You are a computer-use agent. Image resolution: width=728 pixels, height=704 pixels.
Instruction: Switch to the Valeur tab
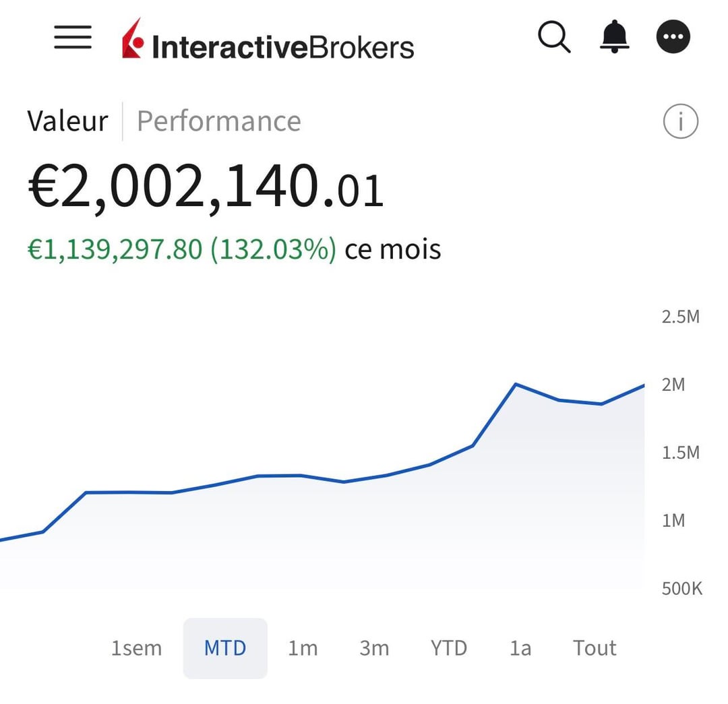tap(67, 122)
